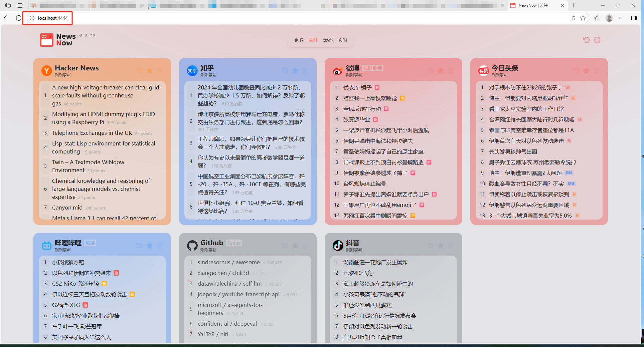This screenshot has height=347, width=644.
Task: Refresh the 知乎 news card
Action: 284,70
